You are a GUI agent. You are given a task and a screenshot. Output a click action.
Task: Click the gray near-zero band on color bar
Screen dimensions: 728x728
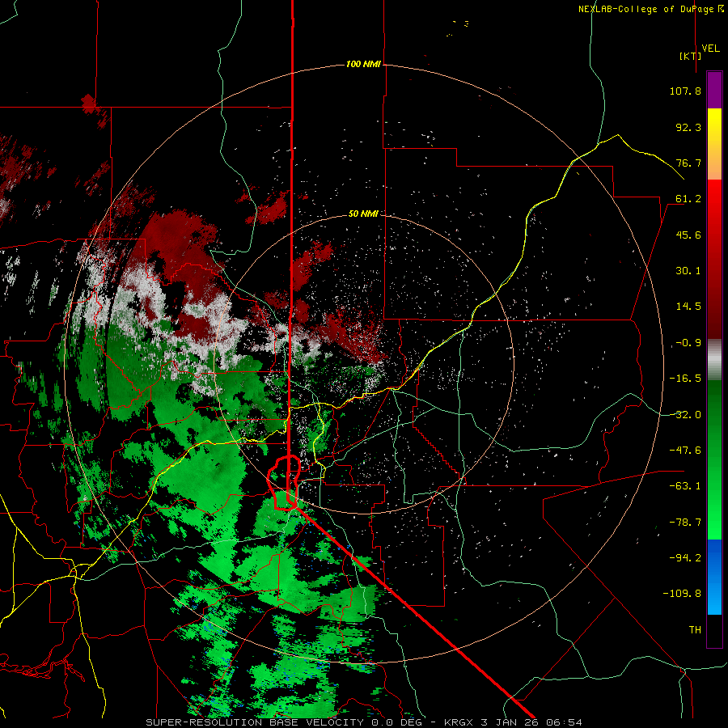714,360
